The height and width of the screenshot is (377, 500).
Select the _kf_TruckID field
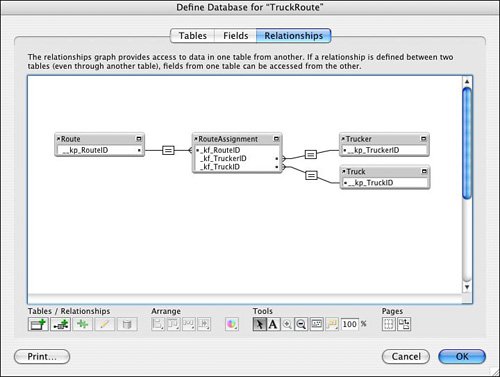(x=237, y=167)
